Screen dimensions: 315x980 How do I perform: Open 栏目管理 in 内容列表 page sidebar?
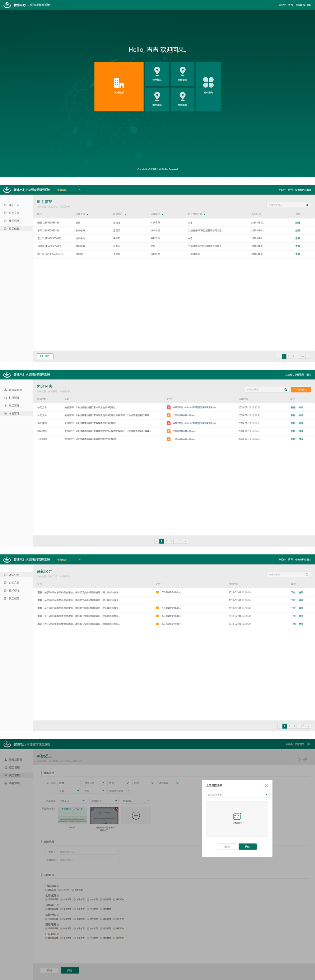tap(14, 398)
